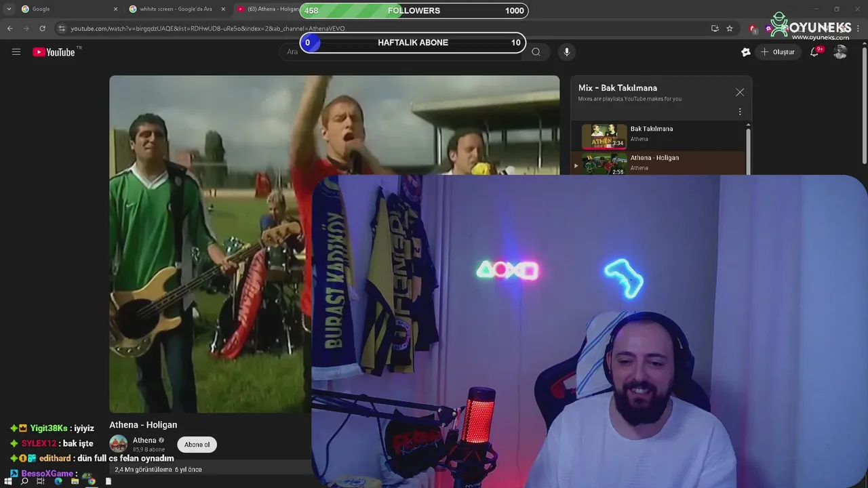The image size is (868, 488).
Task: Click the 2,4 Mn görüntüleme description line
Action: point(158,469)
